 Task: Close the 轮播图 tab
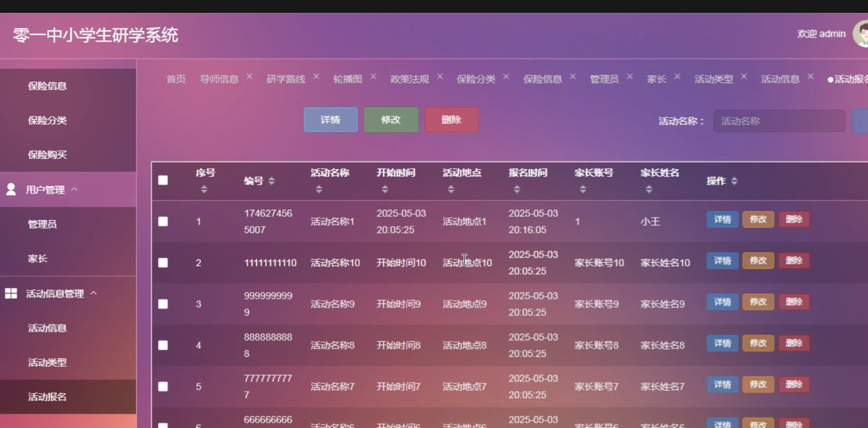(373, 77)
